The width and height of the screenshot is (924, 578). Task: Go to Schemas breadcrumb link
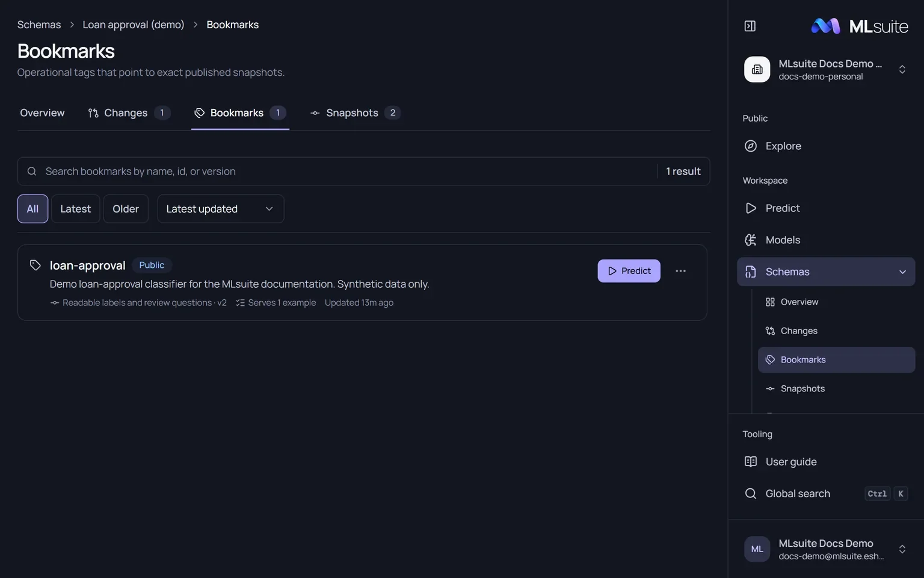tap(39, 25)
